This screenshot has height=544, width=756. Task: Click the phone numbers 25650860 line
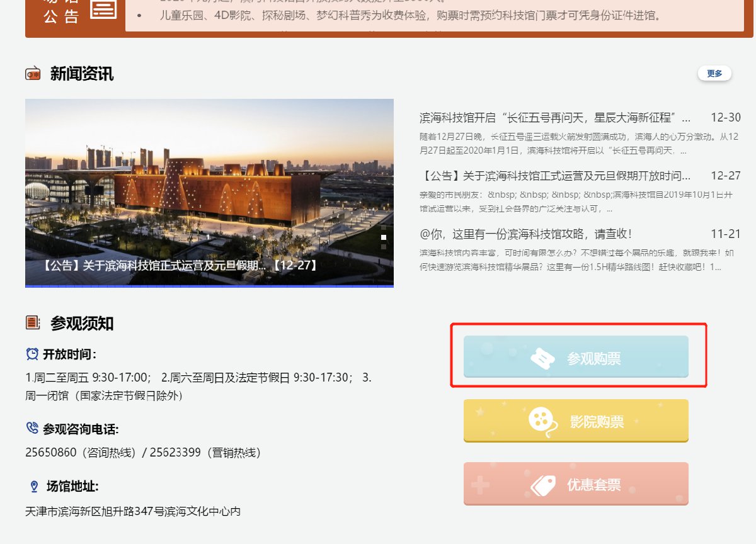[143, 453]
